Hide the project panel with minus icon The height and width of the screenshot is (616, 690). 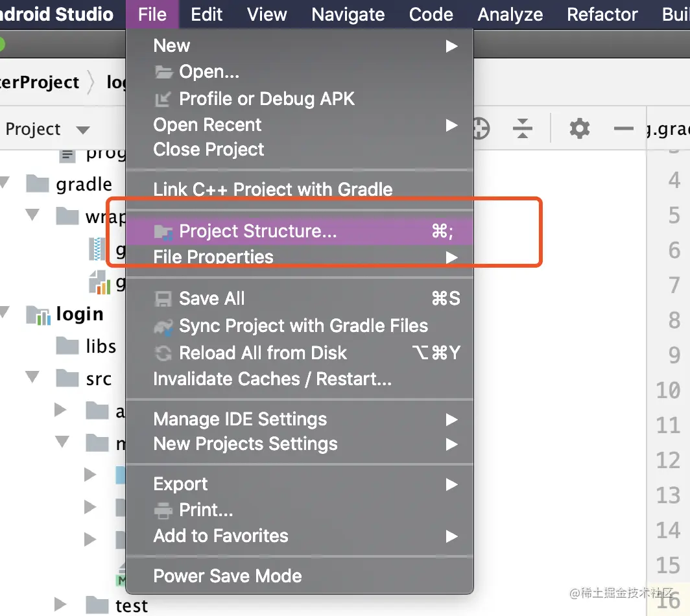pos(623,128)
